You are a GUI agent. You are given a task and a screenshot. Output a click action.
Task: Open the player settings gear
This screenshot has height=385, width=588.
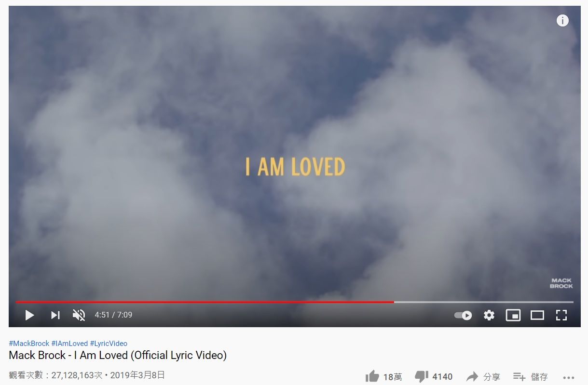(x=489, y=315)
